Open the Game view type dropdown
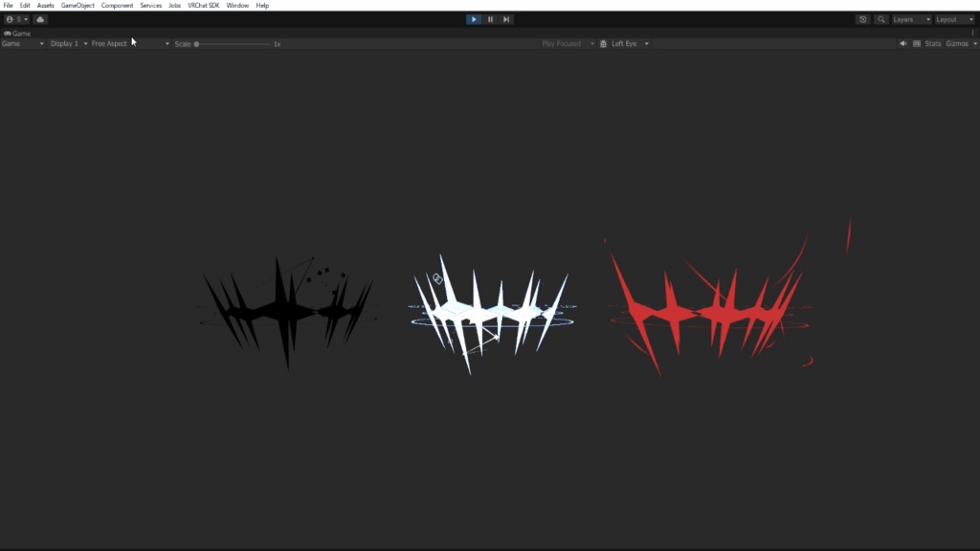This screenshot has height=551, width=980. 23,44
